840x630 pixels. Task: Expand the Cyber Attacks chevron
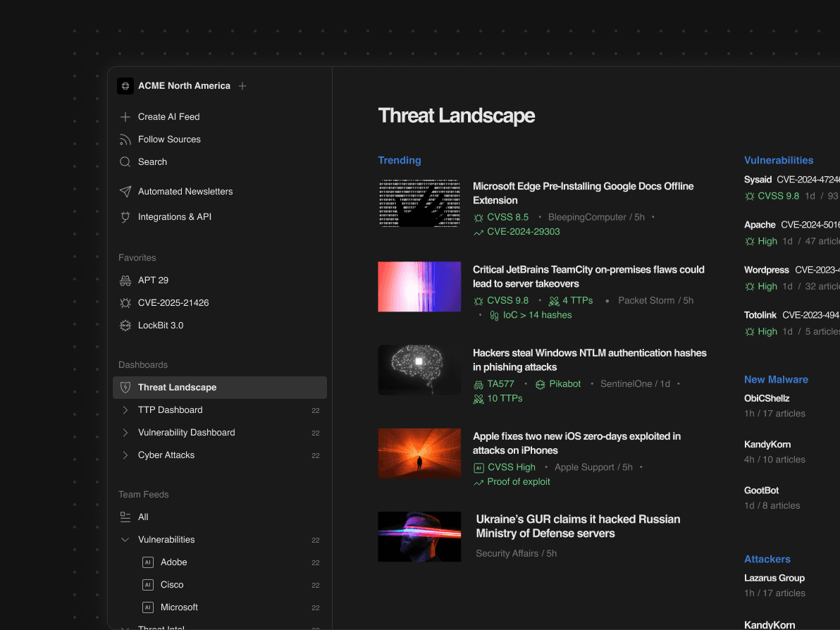point(125,455)
